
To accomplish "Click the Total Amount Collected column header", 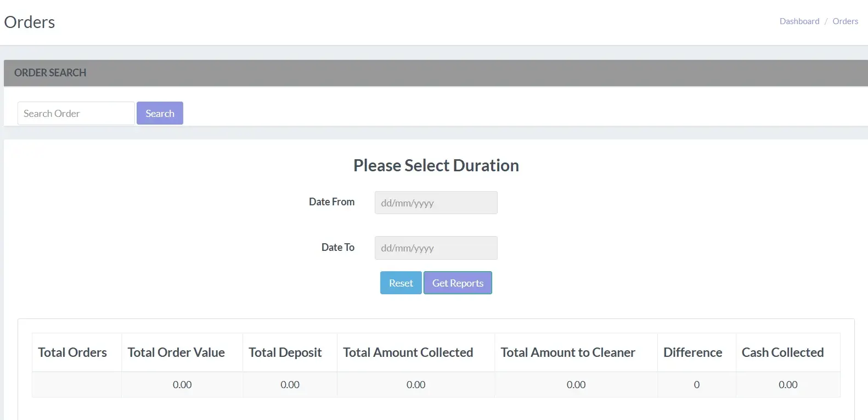I will (408, 352).
